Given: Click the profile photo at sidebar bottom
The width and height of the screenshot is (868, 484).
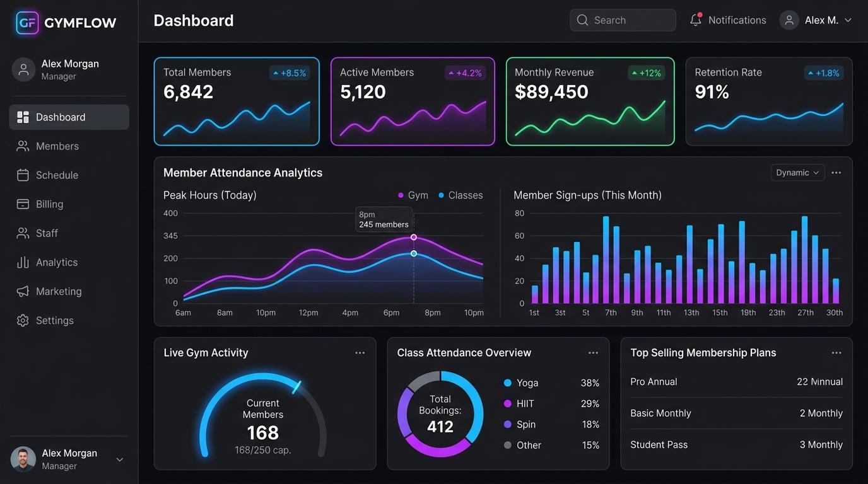Looking at the screenshot, I should click(23, 460).
